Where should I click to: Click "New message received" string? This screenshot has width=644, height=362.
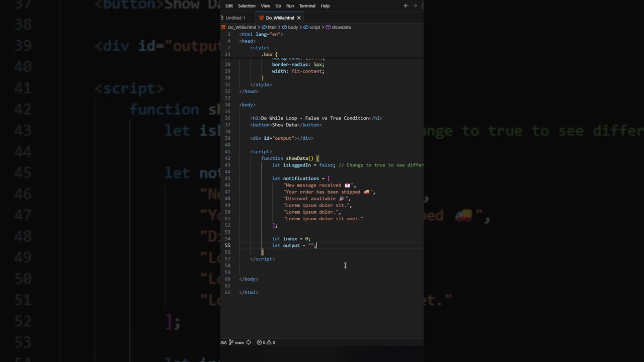[318, 185]
